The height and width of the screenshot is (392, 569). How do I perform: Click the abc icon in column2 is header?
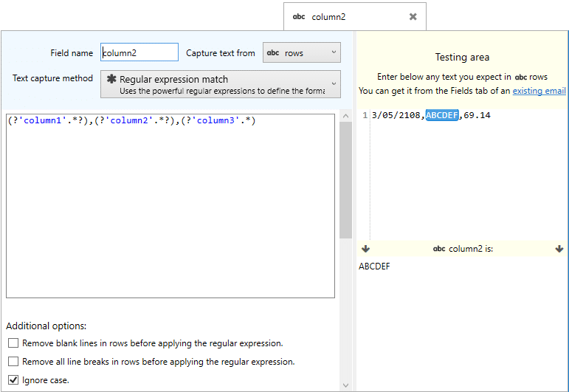[x=439, y=249]
